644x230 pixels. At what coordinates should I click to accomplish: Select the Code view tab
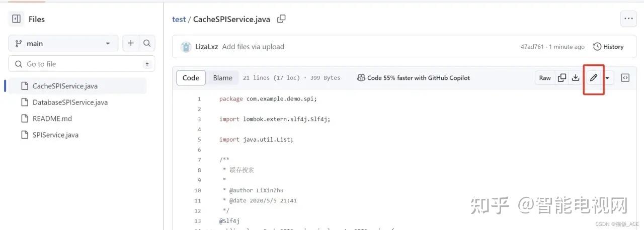pos(191,78)
